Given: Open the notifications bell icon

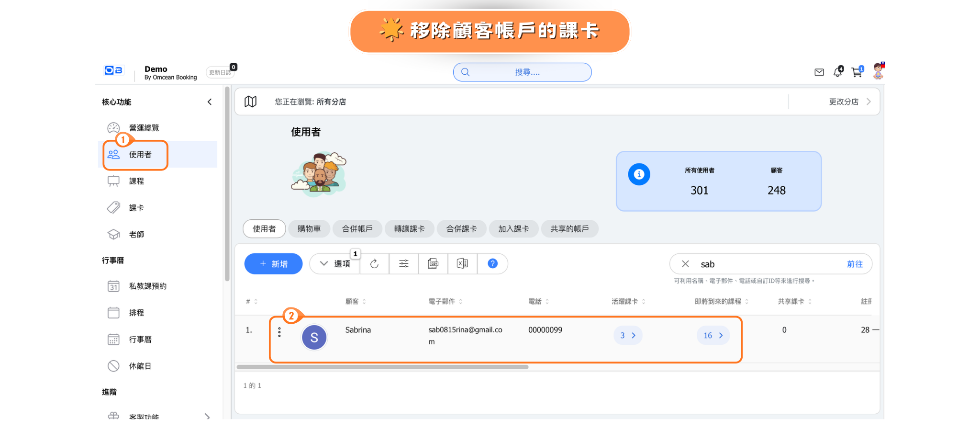Looking at the screenshot, I should click(837, 72).
